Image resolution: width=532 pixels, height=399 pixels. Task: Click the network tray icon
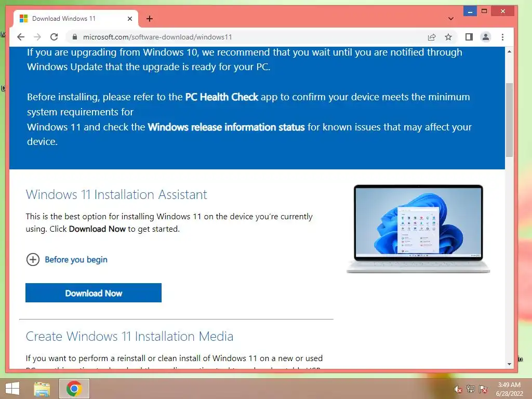tap(471, 389)
